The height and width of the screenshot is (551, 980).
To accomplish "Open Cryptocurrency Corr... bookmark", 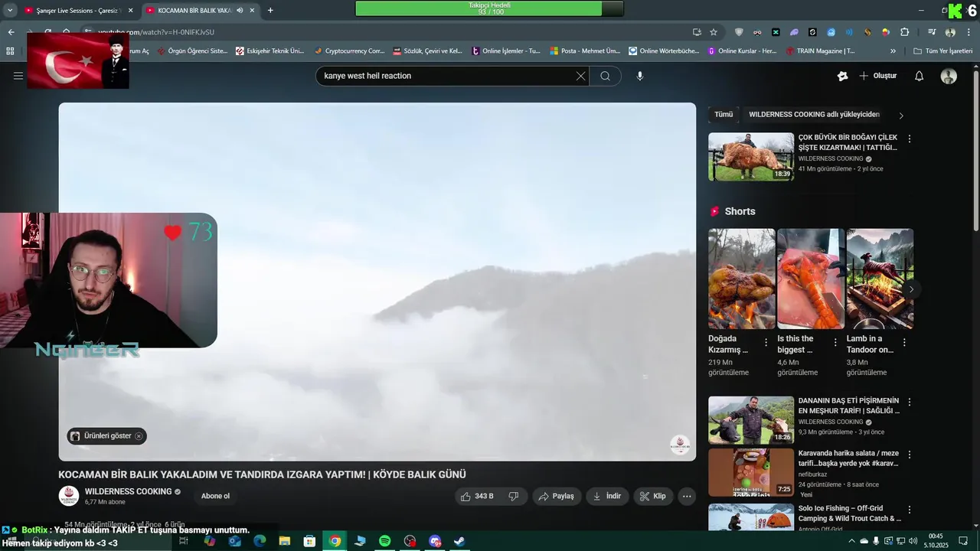I will [349, 51].
